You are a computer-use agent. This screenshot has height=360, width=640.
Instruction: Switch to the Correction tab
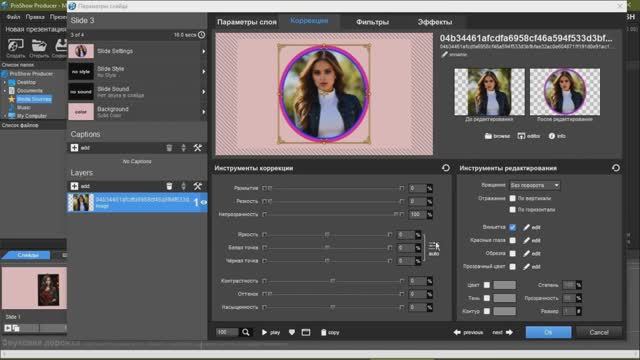(309, 21)
